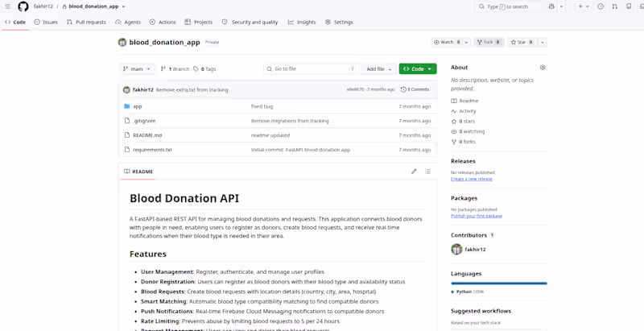Expand the Watch notification options arrow
The image size is (644, 331).
click(466, 43)
